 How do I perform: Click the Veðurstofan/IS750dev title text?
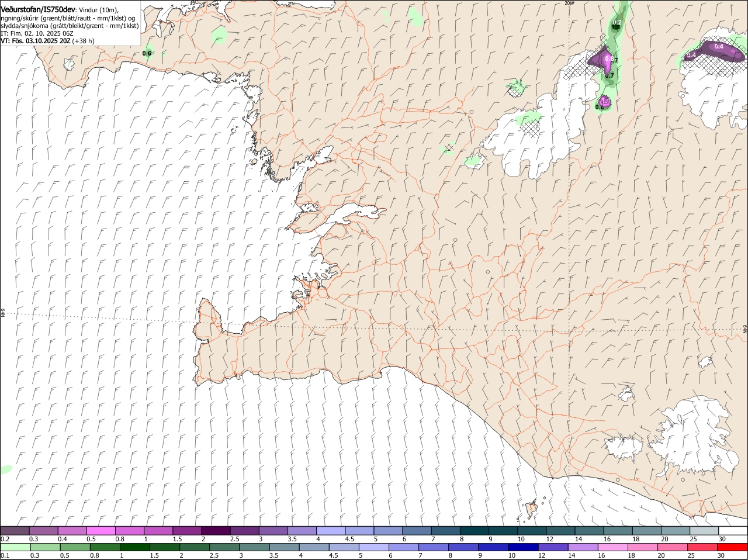(38, 10)
